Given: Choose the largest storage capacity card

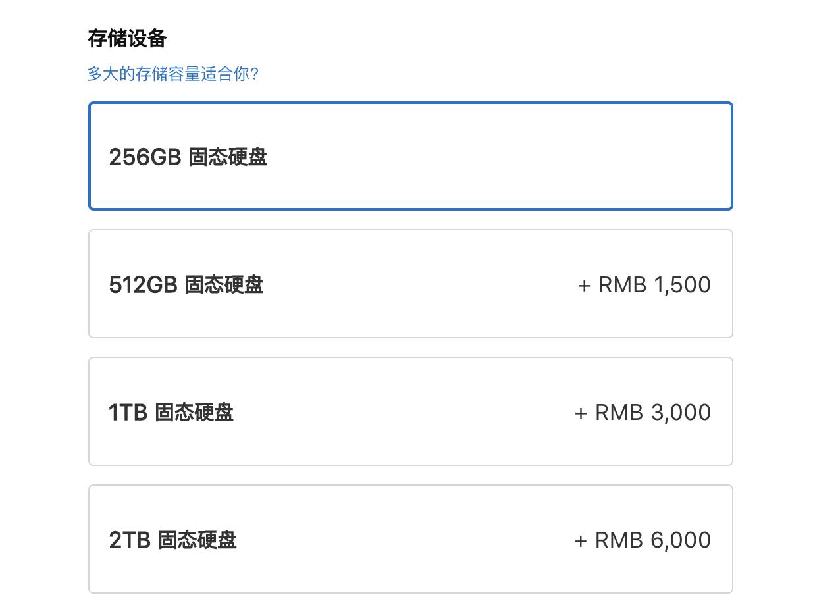Looking at the screenshot, I should 410,538.
